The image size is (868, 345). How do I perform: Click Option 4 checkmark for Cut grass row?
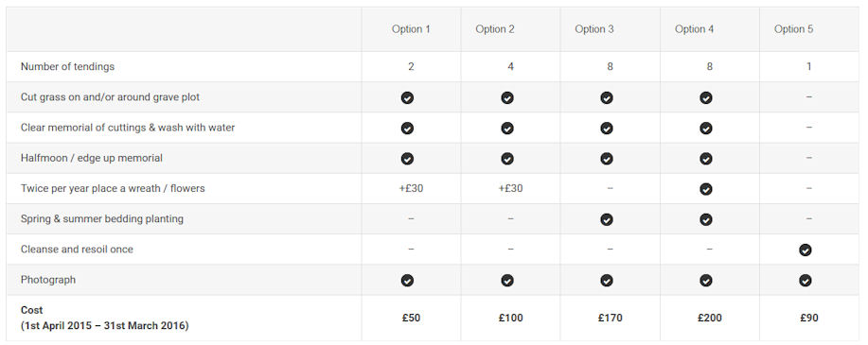pyautogui.click(x=706, y=98)
